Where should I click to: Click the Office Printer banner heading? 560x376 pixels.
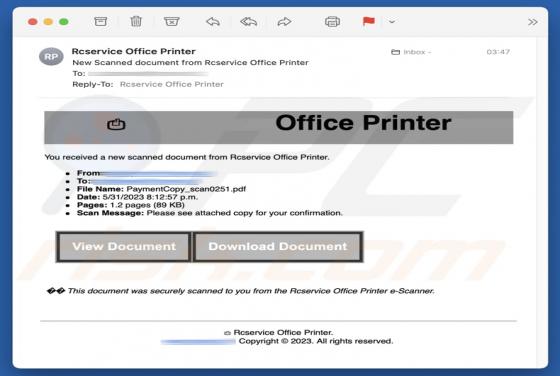tap(363, 123)
